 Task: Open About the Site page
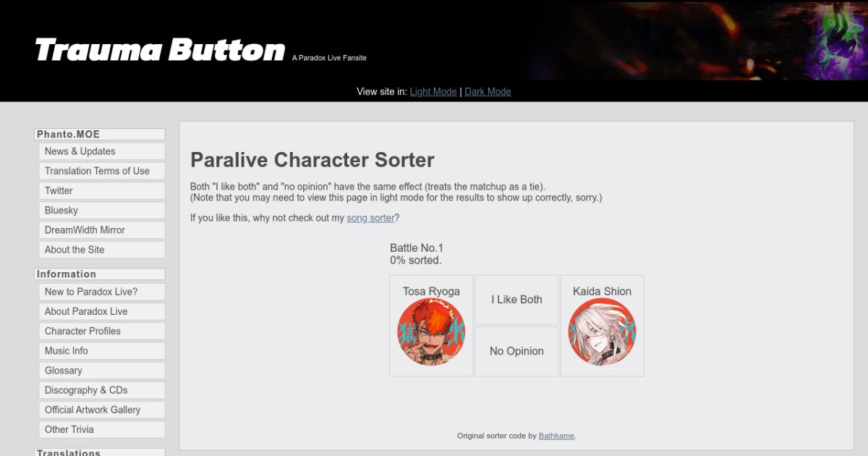click(x=75, y=250)
